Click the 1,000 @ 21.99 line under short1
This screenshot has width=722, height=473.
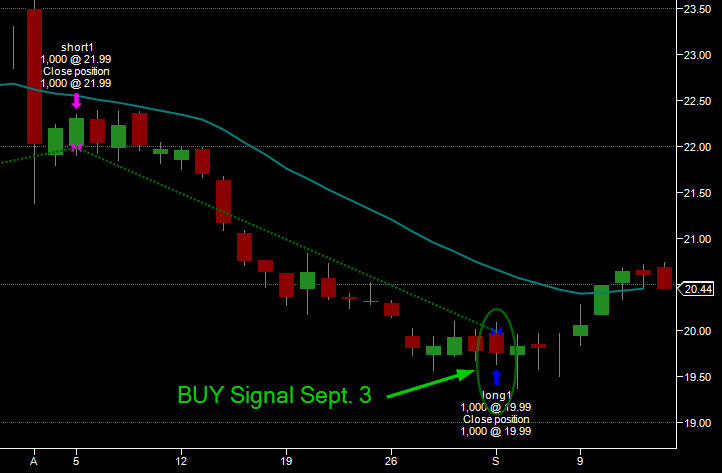tap(76, 59)
